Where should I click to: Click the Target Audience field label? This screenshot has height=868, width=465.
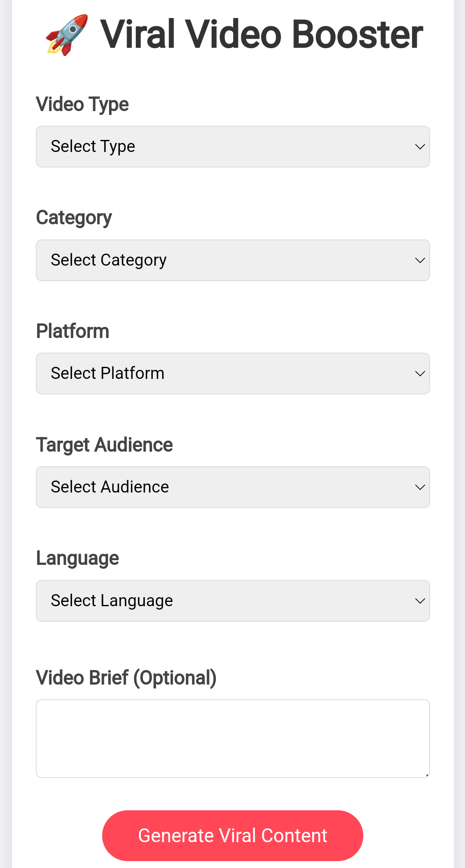point(104,445)
